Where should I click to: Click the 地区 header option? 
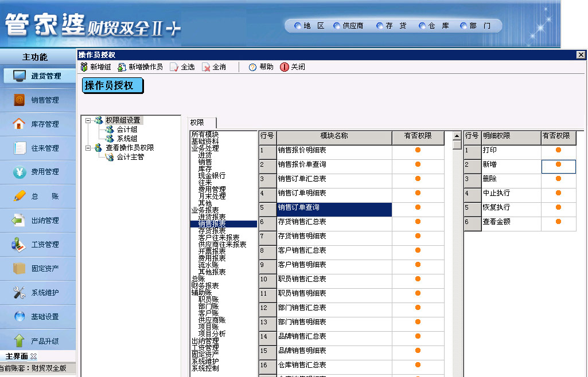309,25
